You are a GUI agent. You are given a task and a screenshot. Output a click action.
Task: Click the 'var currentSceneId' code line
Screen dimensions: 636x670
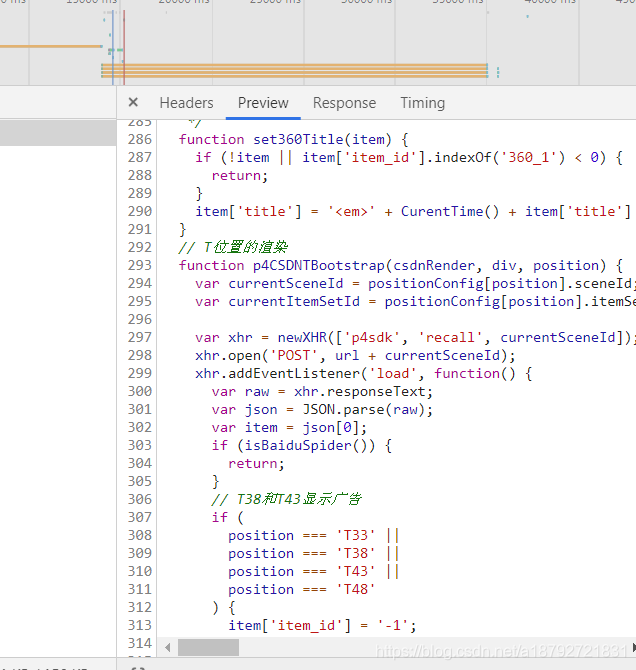point(415,284)
